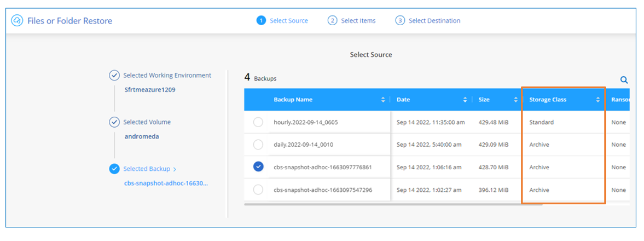Screen dimensions: 644x241
Task: Click step 3 circle for Select Destination
Action: tap(400, 21)
